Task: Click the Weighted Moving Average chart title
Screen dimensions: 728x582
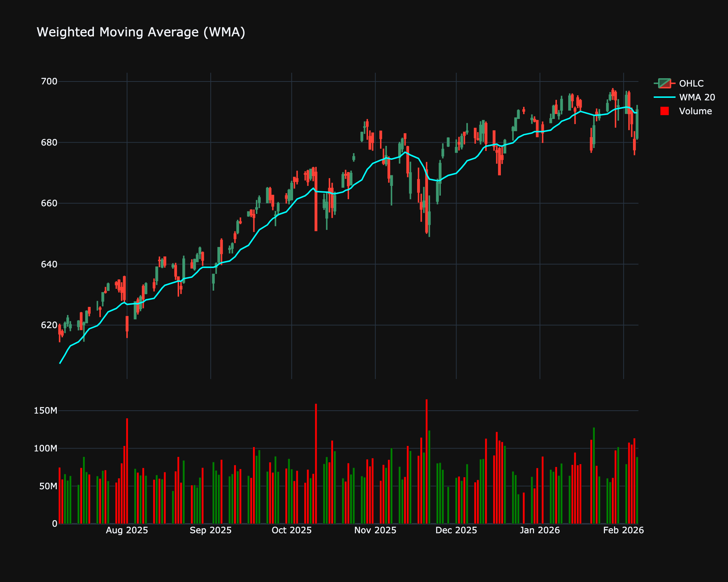Action: 141,32
